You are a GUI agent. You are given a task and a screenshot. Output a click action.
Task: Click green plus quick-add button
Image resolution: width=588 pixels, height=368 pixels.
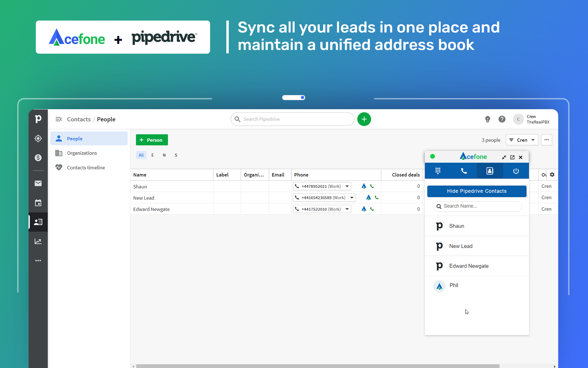(364, 119)
